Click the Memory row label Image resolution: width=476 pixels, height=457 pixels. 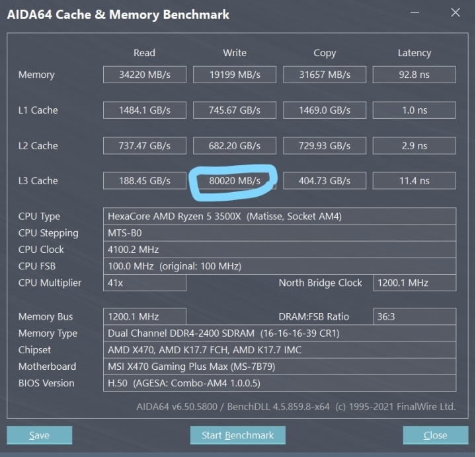36,75
